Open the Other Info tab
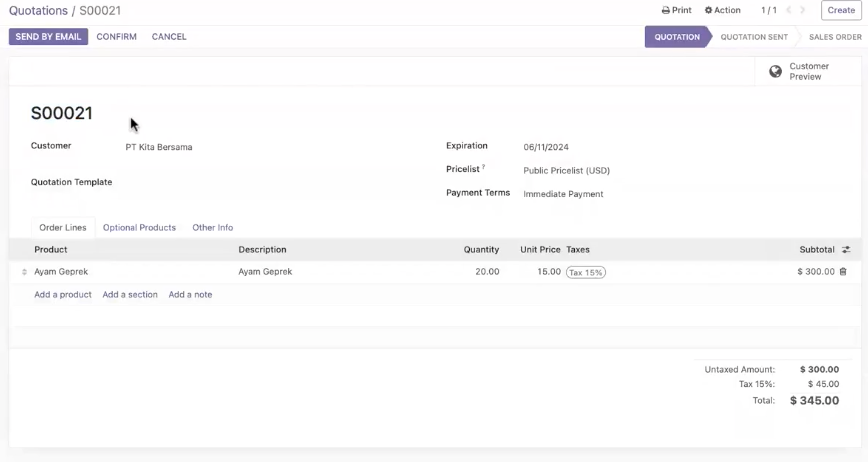This screenshot has height=462, width=868. (x=213, y=227)
